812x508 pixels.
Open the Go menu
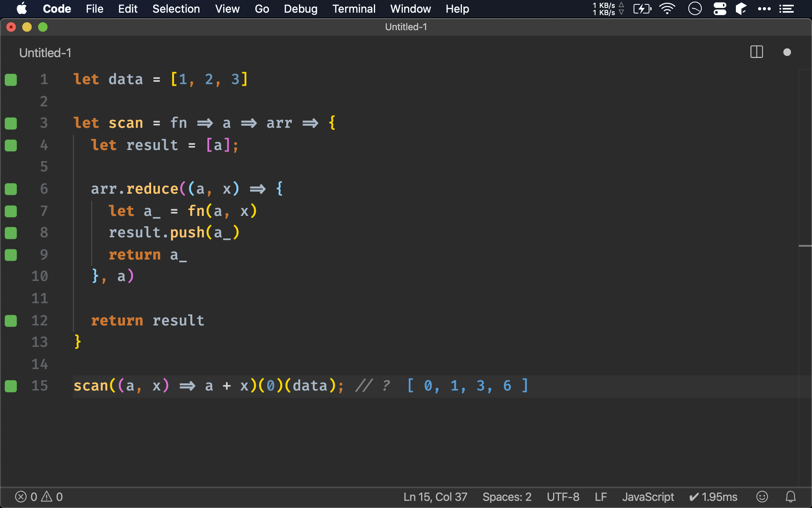coord(262,9)
